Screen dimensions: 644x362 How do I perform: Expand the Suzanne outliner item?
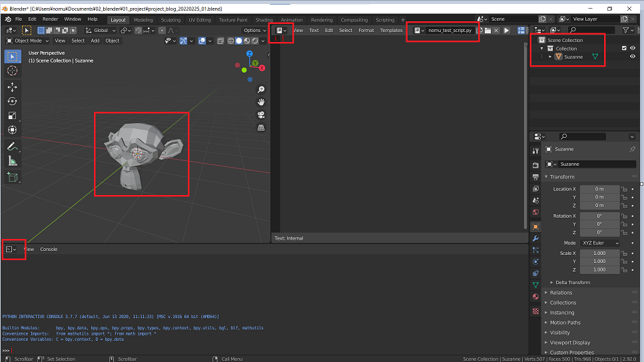coord(550,57)
